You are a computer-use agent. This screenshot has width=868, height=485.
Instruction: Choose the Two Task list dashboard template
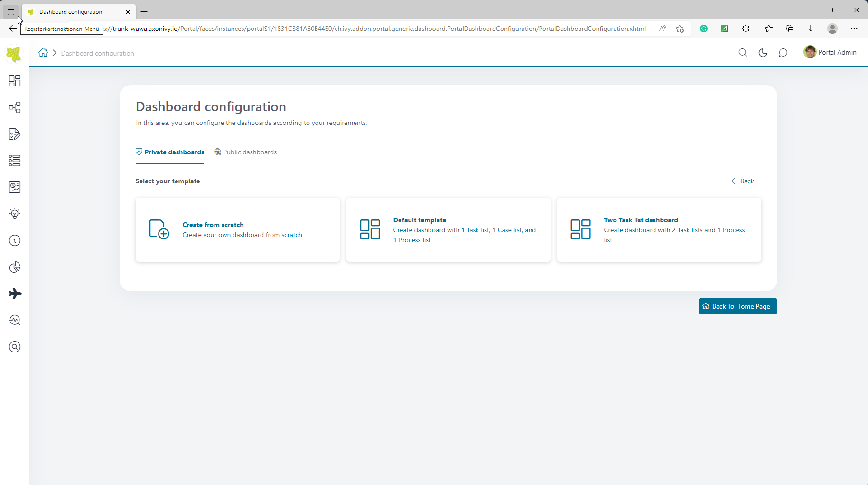point(659,229)
